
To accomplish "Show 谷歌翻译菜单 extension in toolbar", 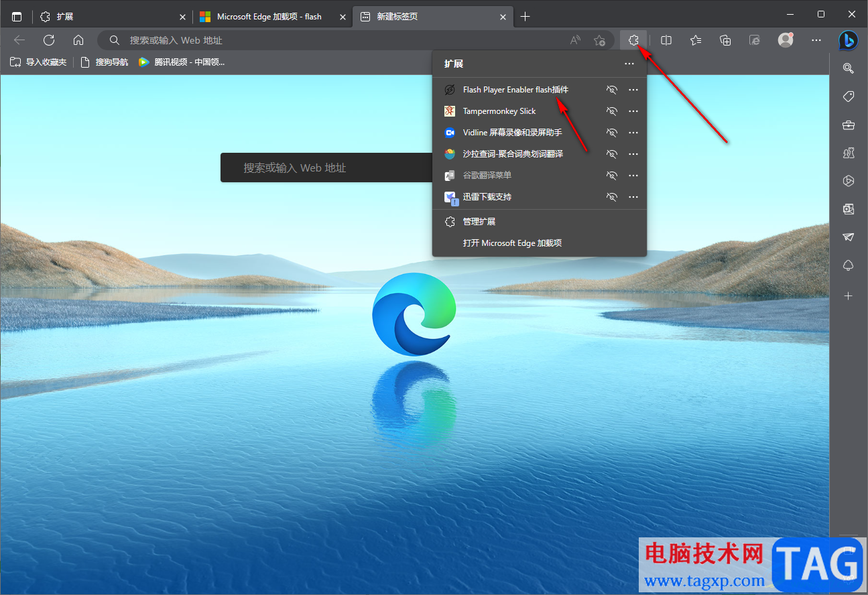I will [611, 176].
